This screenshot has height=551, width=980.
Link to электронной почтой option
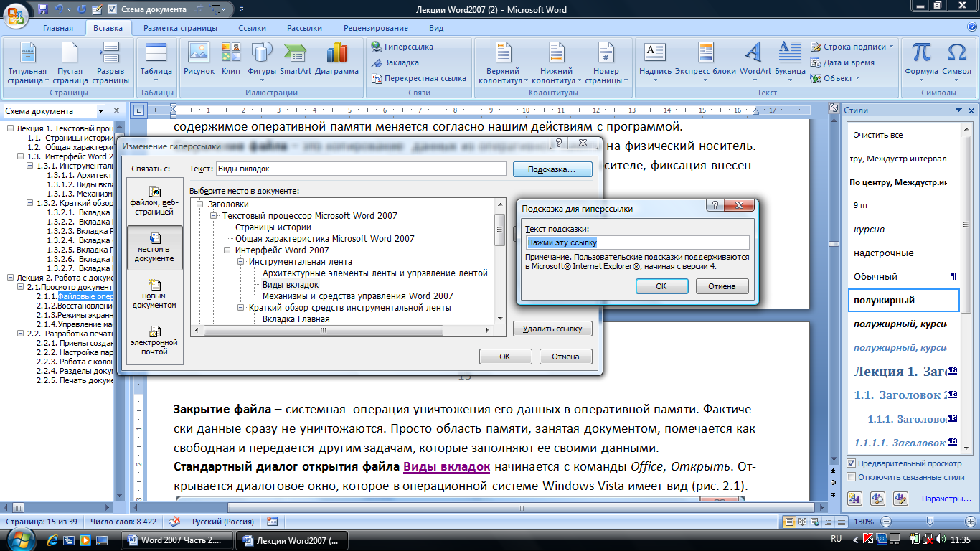(x=155, y=341)
